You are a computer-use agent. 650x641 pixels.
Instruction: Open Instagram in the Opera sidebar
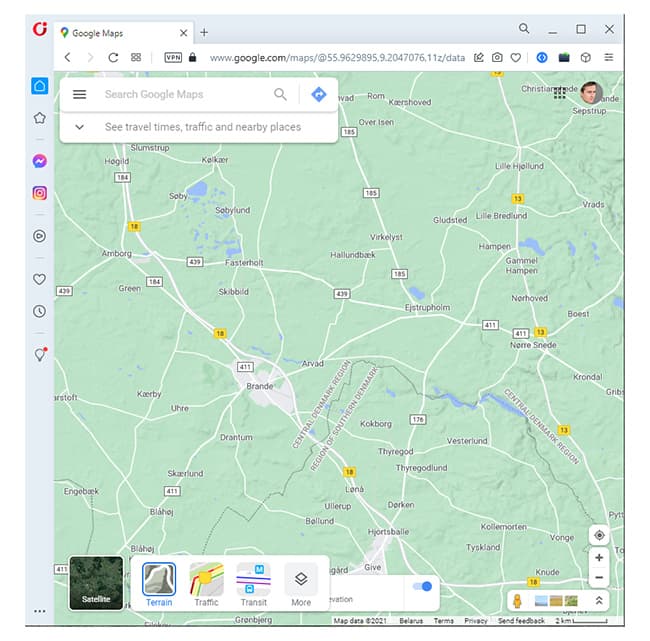tap(40, 193)
